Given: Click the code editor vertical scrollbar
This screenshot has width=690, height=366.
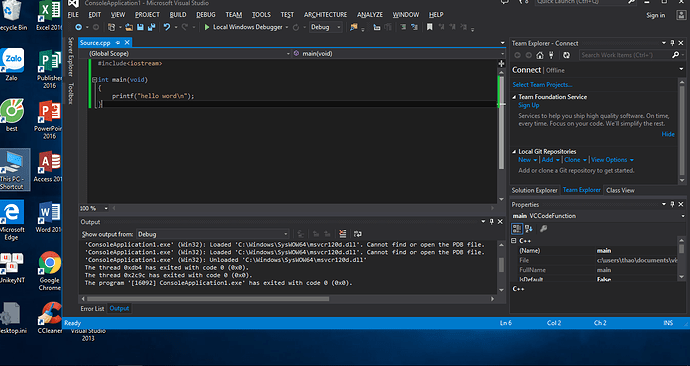Looking at the screenshot, I should 501,122.
